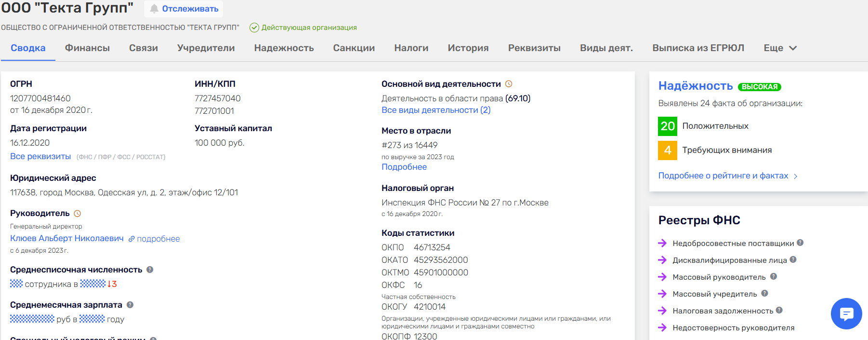Click arrow icon before Налоговая задолженность

[662, 311]
